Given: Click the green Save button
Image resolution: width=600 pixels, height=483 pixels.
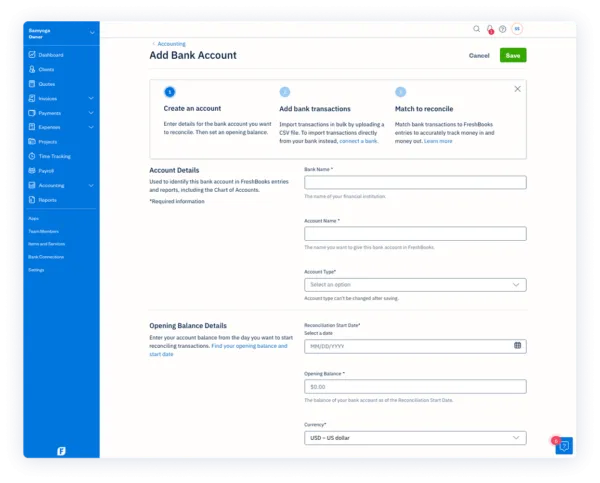Looking at the screenshot, I should click(x=513, y=55).
